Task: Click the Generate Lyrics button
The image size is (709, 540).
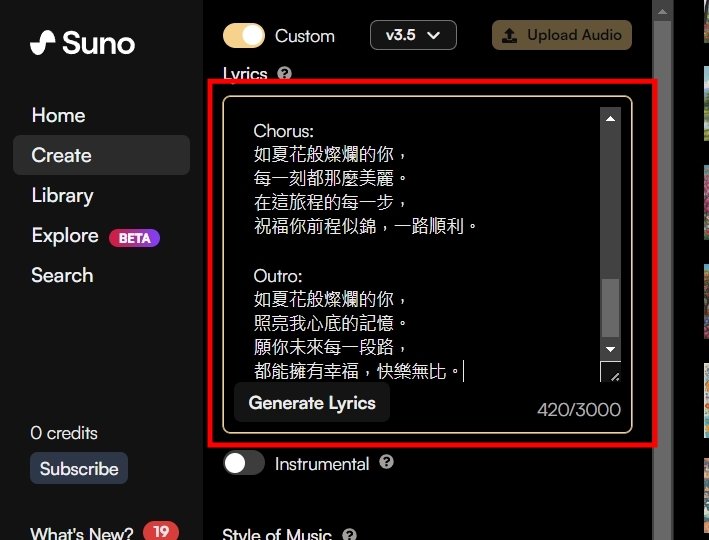Action: tap(312, 403)
